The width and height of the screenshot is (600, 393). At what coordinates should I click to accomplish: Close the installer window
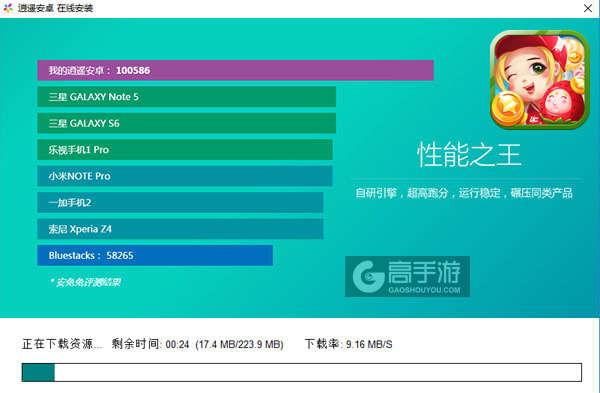coord(588,8)
